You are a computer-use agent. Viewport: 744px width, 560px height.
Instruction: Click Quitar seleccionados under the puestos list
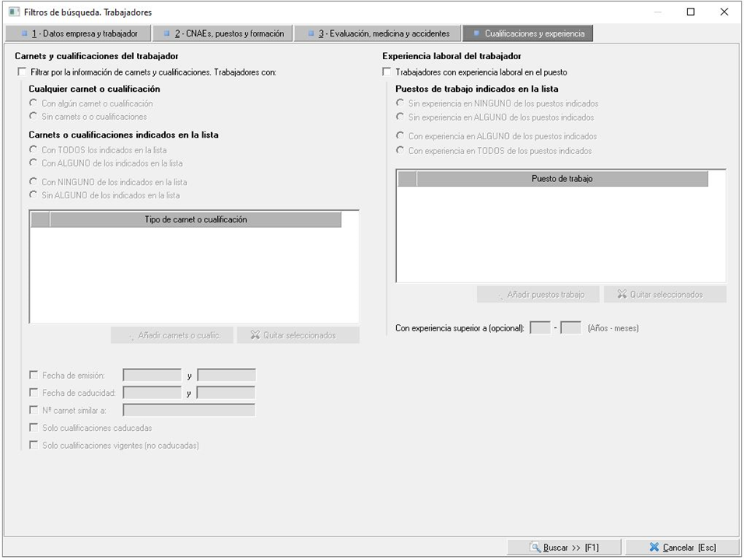tap(665, 295)
